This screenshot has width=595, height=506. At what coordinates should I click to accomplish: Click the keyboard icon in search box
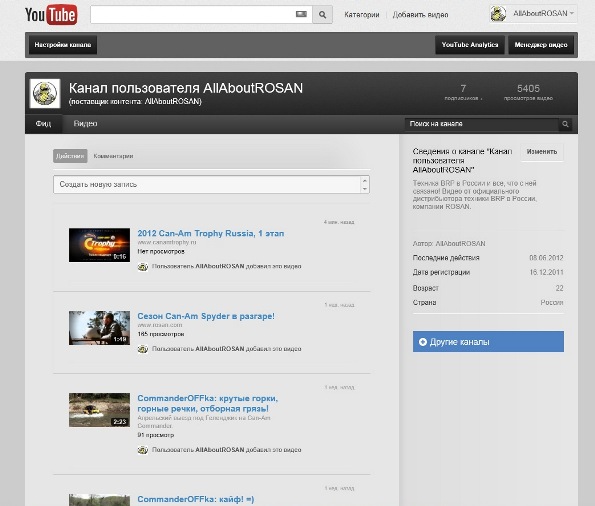pos(301,14)
